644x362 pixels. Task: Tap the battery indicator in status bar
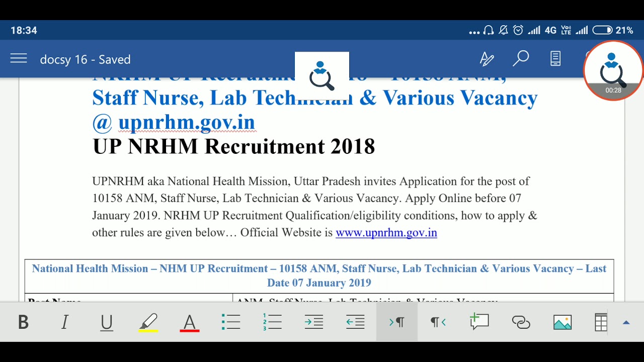[602, 30]
